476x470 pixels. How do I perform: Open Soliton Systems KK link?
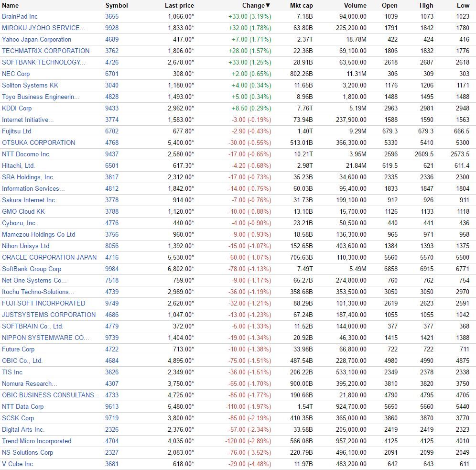pos(30,85)
